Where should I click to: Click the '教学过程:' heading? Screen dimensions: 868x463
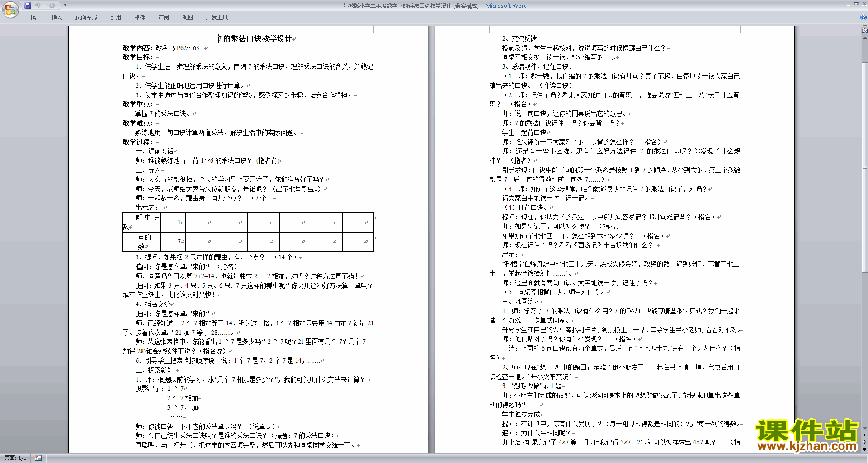tap(138, 142)
